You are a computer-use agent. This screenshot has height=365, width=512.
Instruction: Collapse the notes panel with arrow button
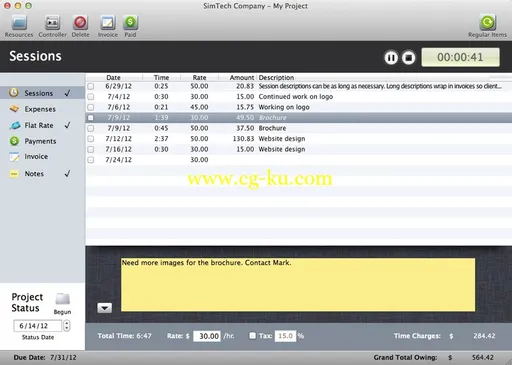point(105,308)
